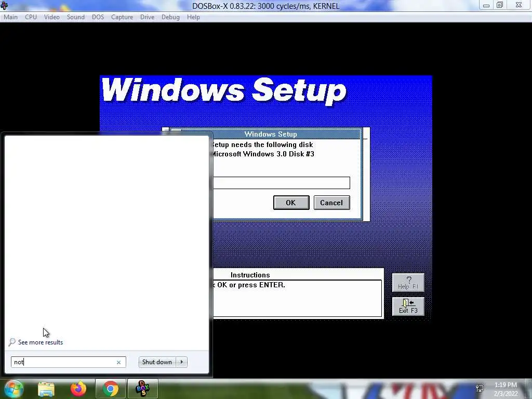Switch to DOSBox taskbar icon
532x399 pixels.
142,389
